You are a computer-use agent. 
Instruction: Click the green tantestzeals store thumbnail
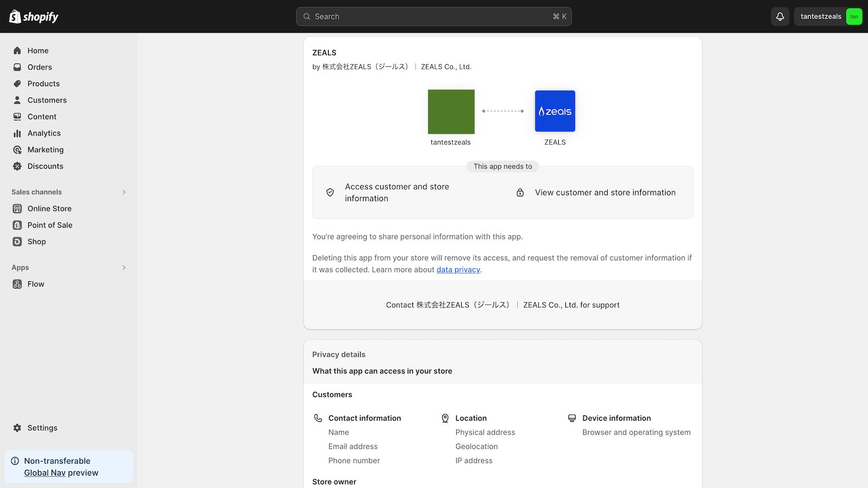coord(451,112)
